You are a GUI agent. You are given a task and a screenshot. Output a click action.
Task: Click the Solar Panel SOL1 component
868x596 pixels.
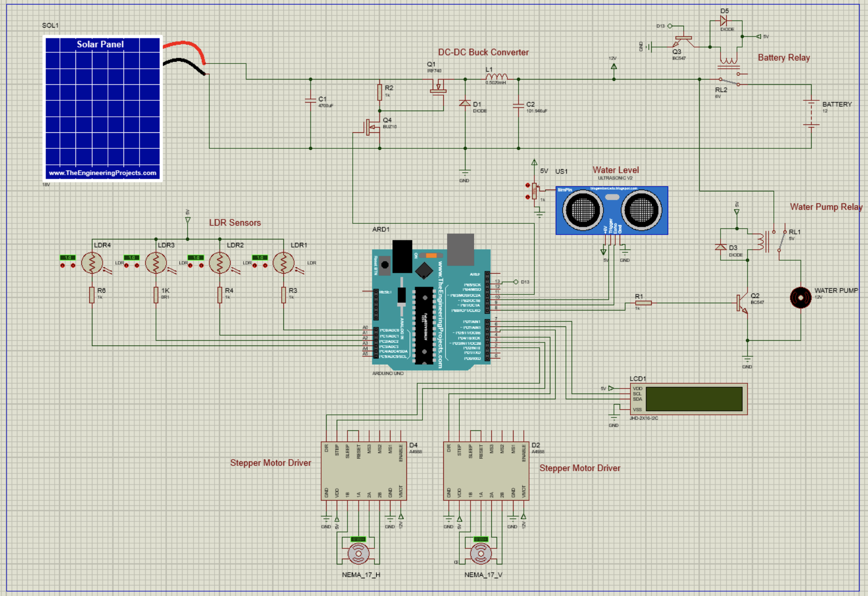tap(103, 108)
